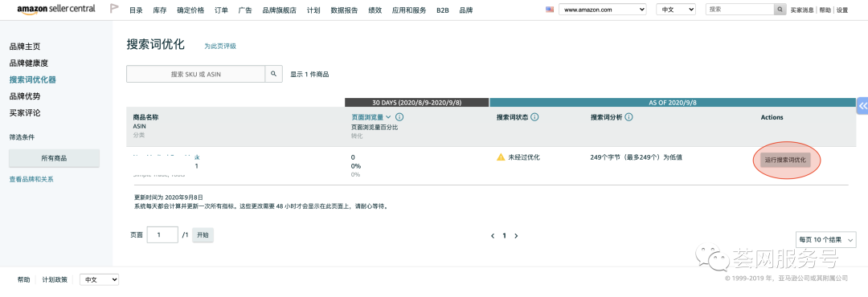Click info icon next to 搜索词状态
Screen dimensions: 868x297
[535, 117]
